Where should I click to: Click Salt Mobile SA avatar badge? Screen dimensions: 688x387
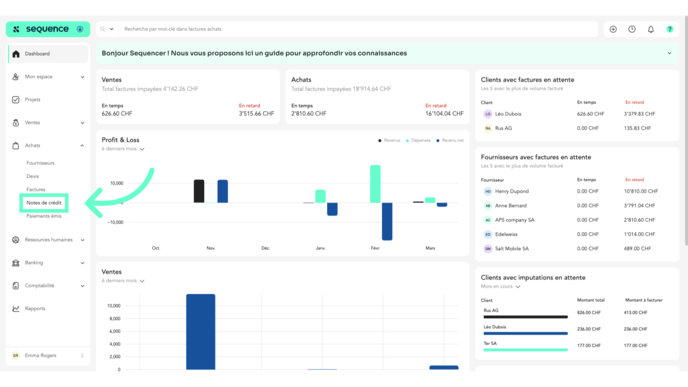pyautogui.click(x=488, y=249)
